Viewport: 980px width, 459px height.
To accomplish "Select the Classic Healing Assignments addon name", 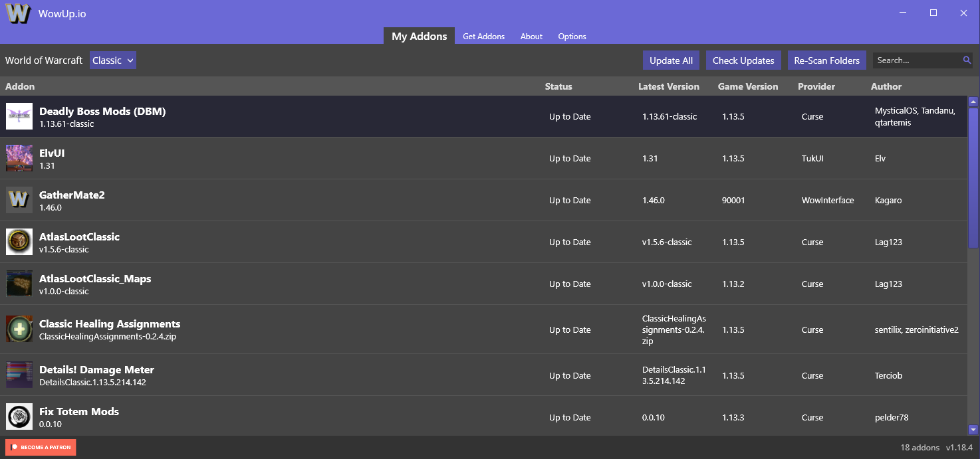I will [110, 323].
